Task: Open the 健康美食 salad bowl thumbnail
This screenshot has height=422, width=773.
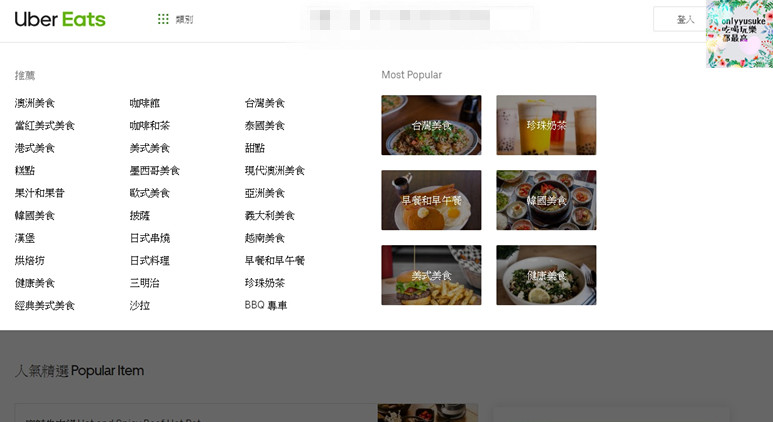Action: [x=546, y=275]
